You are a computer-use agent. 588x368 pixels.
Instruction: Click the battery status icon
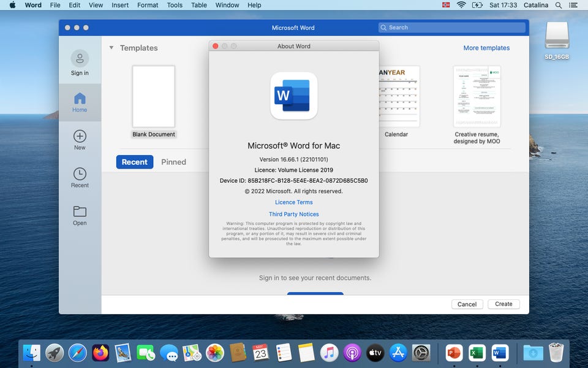click(x=477, y=5)
